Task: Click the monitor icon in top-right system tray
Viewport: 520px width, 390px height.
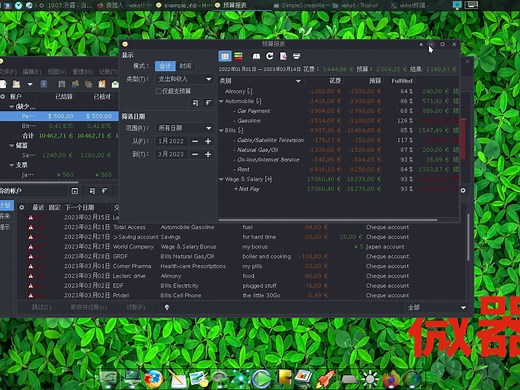Action: (x=457, y=5)
